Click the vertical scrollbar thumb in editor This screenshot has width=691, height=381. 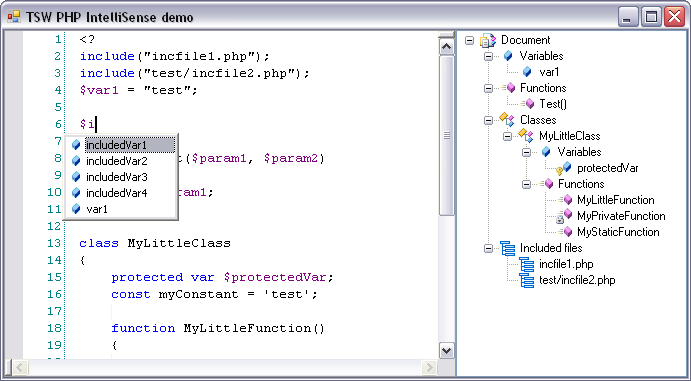click(x=447, y=135)
